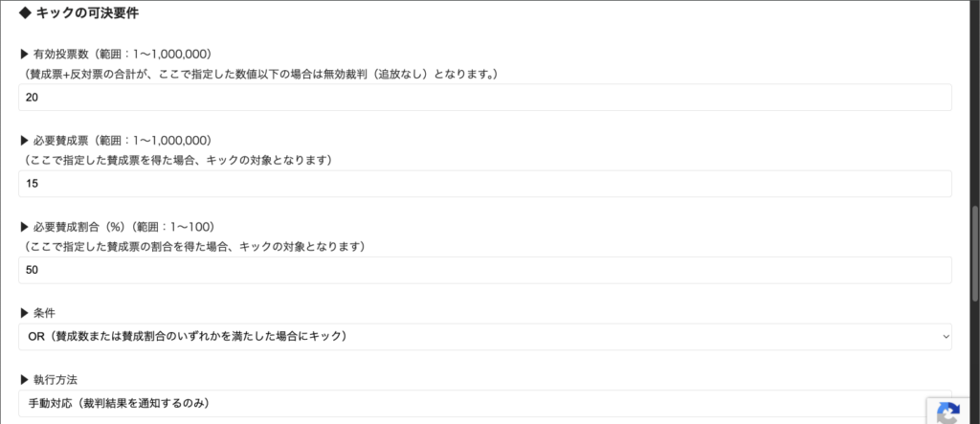Click the 有効投票数 range label text
Screen dimensions: 980x424
tap(122, 55)
